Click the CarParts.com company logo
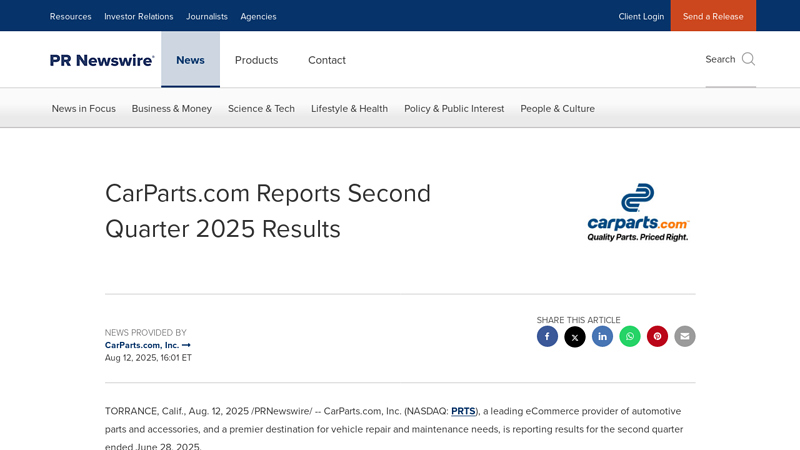The width and height of the screenshot is (800, 450). (x=638, y=212)
